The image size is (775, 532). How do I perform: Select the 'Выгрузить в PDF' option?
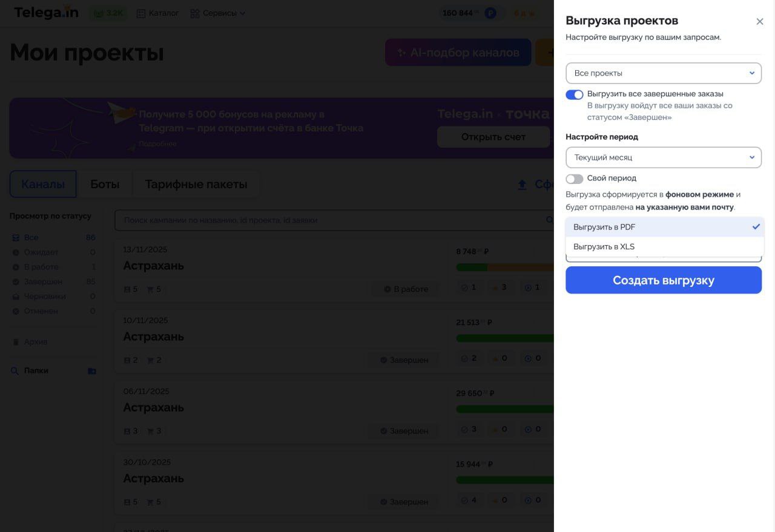(x=664, y=227)
